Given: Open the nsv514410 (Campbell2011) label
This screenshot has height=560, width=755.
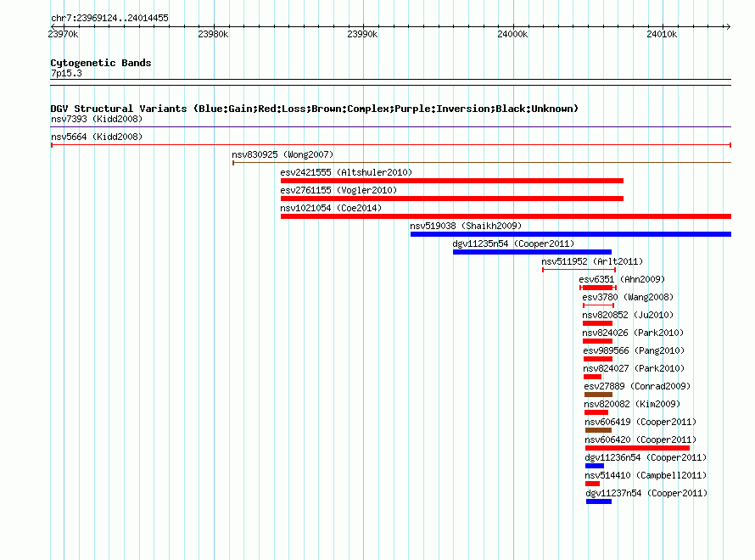Looking at the screenshot, I should (x=646, y=475).
